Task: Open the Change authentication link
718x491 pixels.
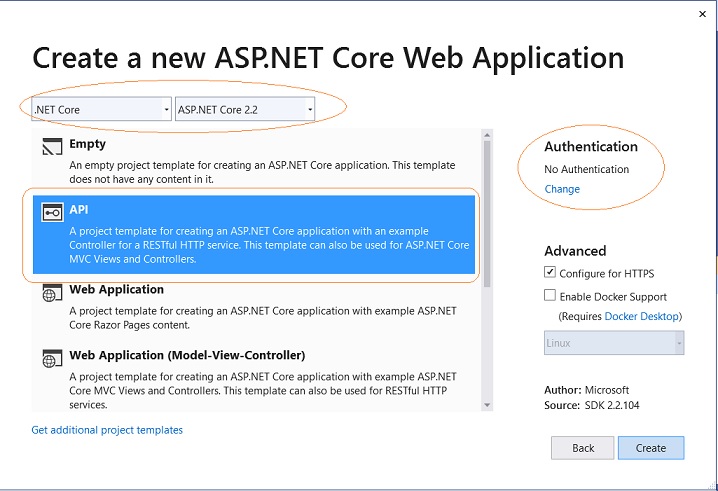Action: pos(562,189)
